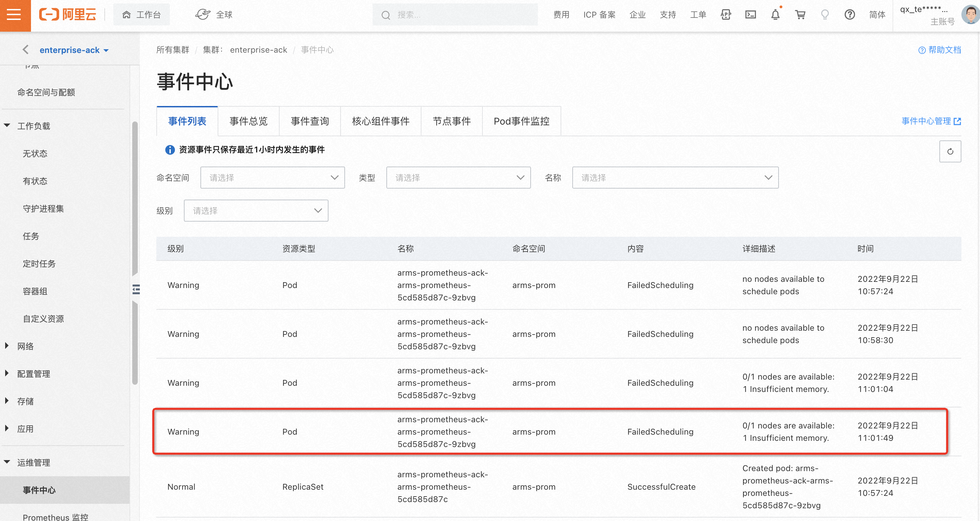The height and width of the screenshot is (521, 980).
Task: Open 任务 jobs page
Action: (31, 236)
